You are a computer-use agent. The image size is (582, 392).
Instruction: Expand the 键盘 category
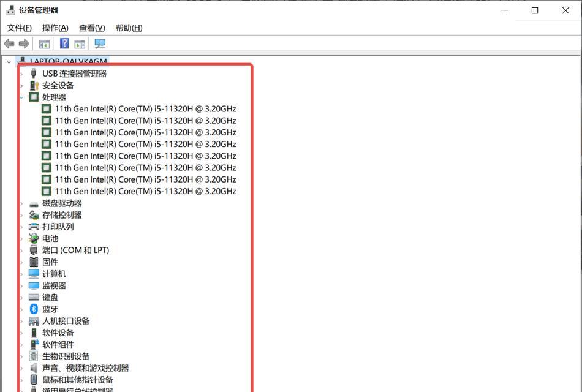point(21,298)
